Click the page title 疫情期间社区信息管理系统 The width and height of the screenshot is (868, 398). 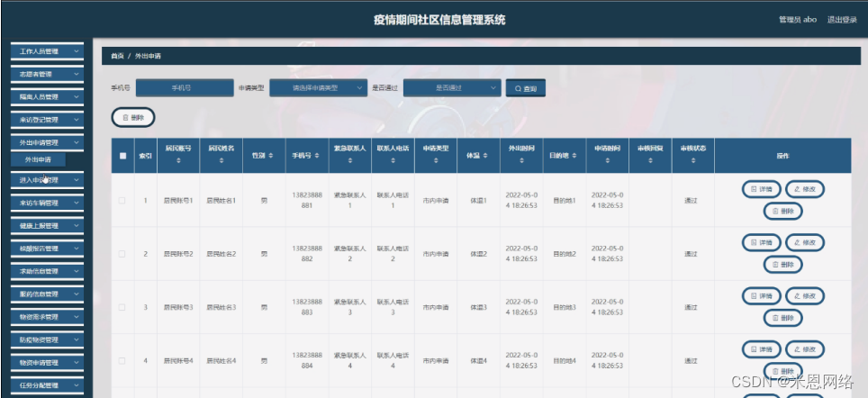pyautogui.click(x=439, y=20)
